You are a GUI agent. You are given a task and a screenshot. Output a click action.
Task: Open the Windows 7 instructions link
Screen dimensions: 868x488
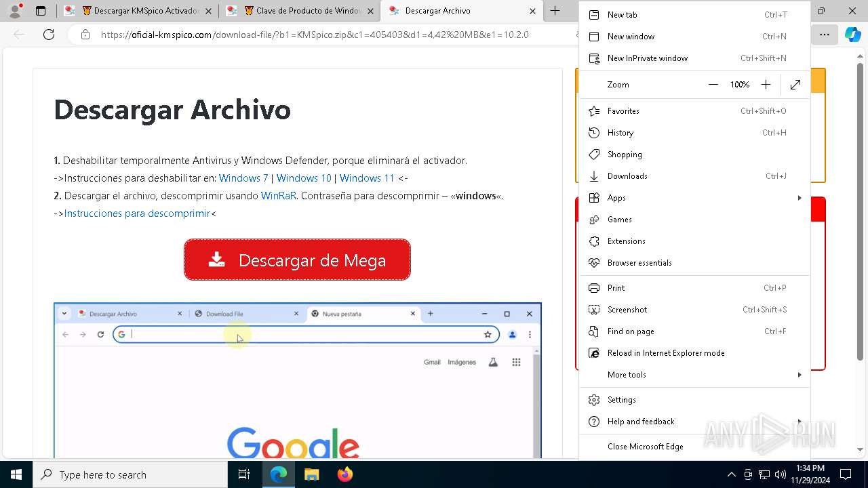[243, 178]
